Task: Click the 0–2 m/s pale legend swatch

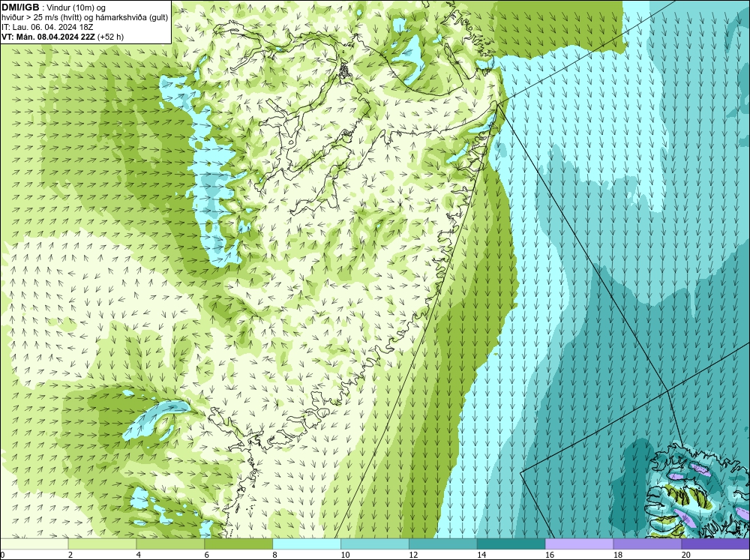Action: point(34,544)
